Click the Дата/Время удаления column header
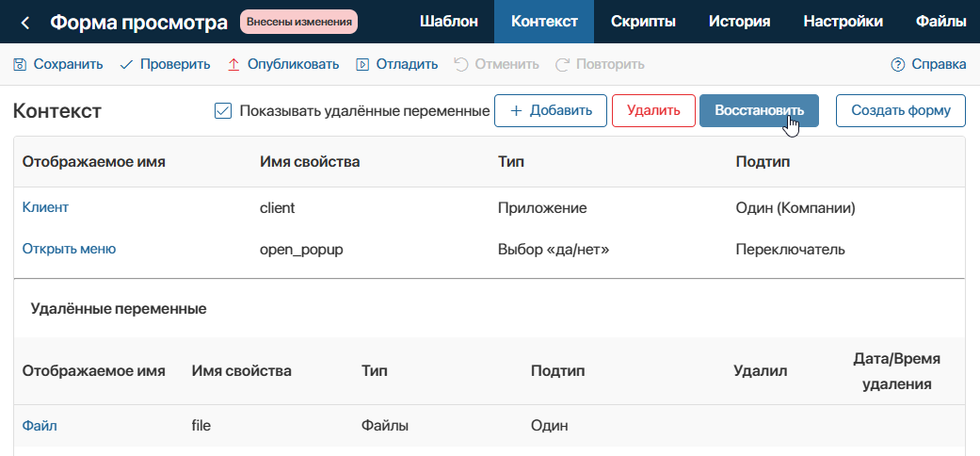 897,371
